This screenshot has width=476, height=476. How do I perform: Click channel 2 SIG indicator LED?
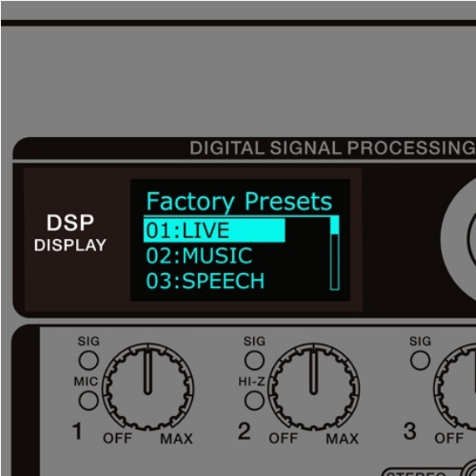point(255,360)
